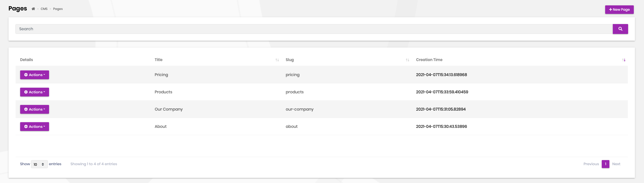This screenshot has width=644, height=183.
Task: Click the Details column header
Action: (26, 60)
